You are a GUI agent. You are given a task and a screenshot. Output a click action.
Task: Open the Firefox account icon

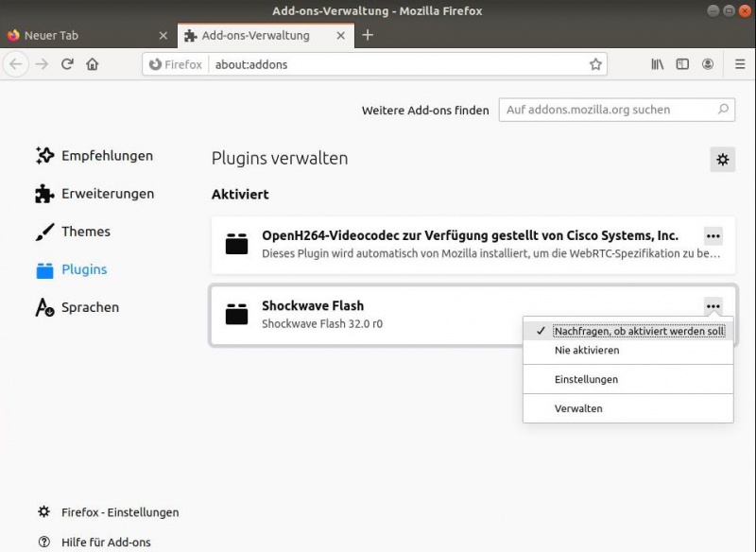pos(707,64)
